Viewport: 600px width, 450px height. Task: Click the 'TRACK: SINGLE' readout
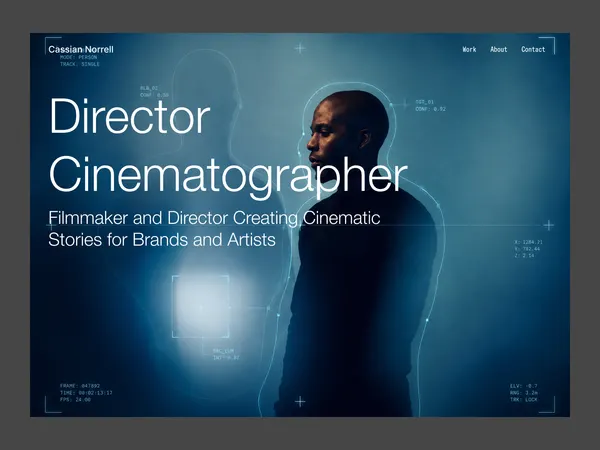[x=80, y=64]
